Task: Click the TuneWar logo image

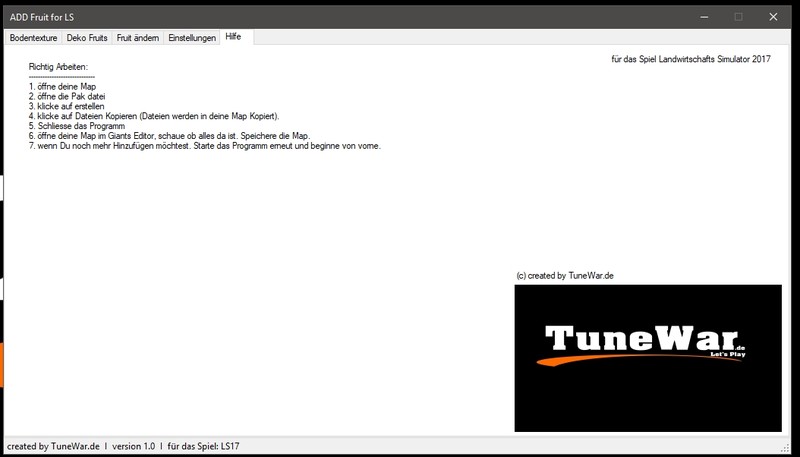Action: tap(647, 357)
